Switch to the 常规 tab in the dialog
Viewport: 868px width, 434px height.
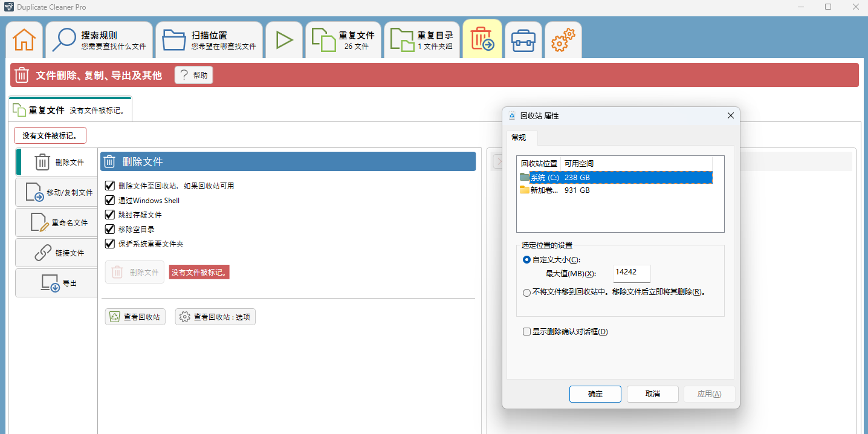(x=521, y=138)
